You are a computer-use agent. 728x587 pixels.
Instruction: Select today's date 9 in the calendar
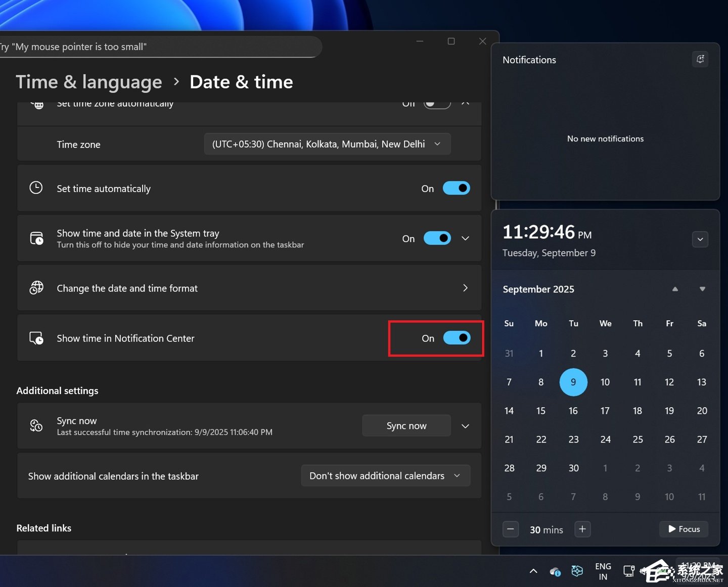point(573,382)
